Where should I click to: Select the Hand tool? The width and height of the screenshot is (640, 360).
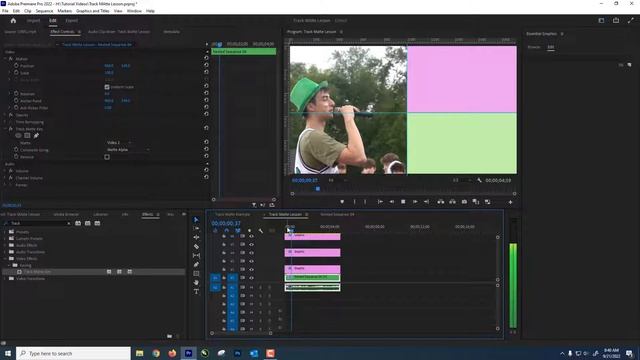[196, 282]
